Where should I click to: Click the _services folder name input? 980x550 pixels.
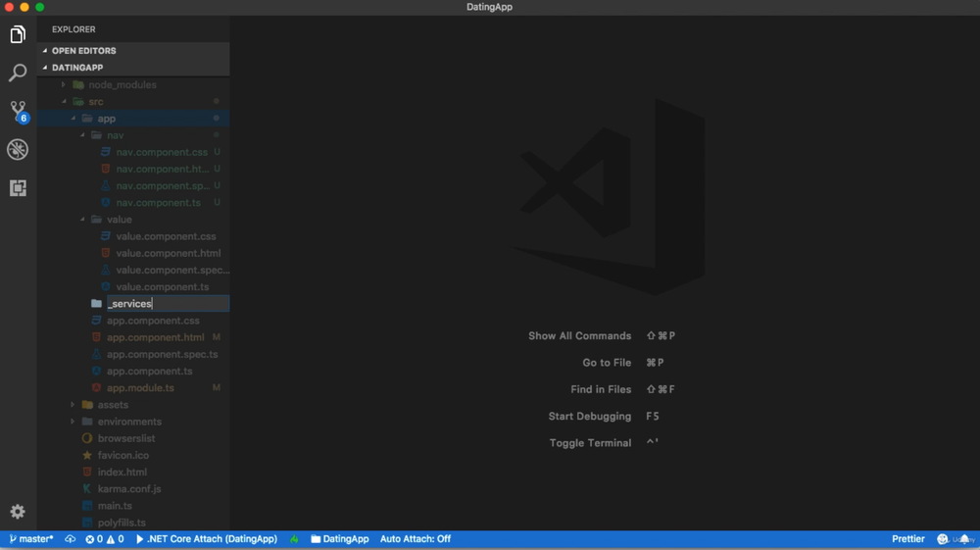(x=168, y=304)
